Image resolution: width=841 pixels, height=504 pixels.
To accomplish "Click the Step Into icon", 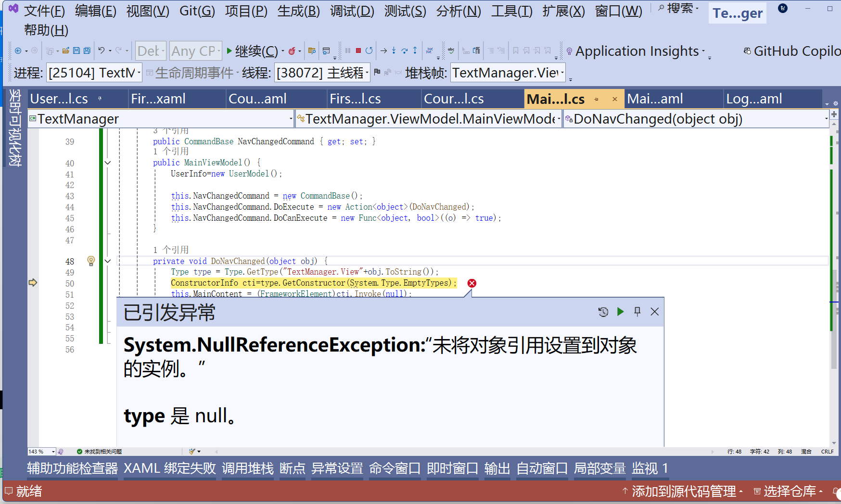I will point(394,50).
